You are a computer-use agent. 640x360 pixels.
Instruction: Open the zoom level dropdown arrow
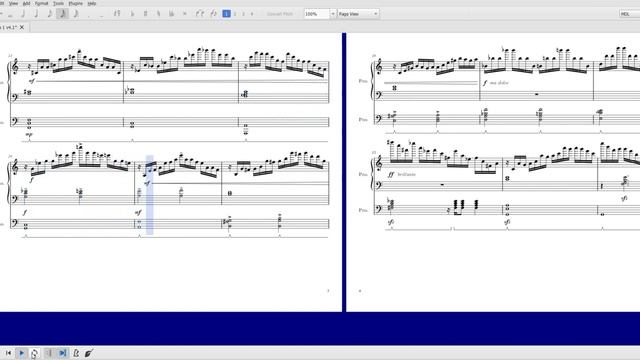coord(333,14)
